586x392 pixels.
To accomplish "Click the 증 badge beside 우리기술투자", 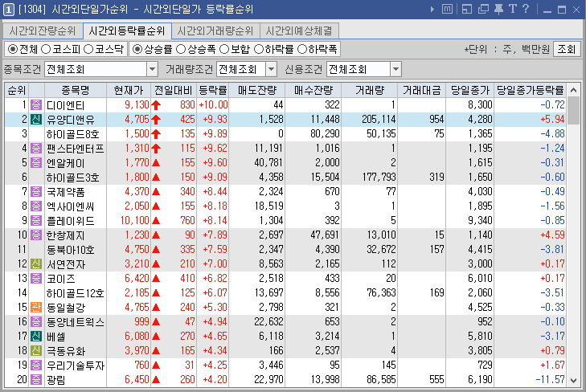I will 36,365.
